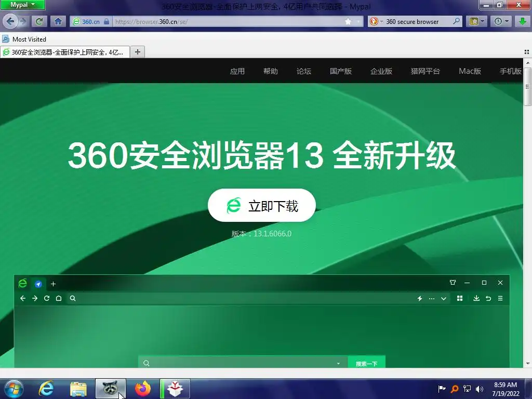Viewport: 532px width, 399px height.
Task: Reload the current page
Action: coord(39,22)
